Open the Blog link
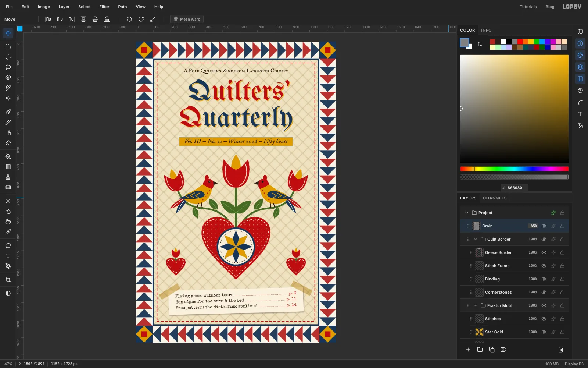 [x=550, y=7]
